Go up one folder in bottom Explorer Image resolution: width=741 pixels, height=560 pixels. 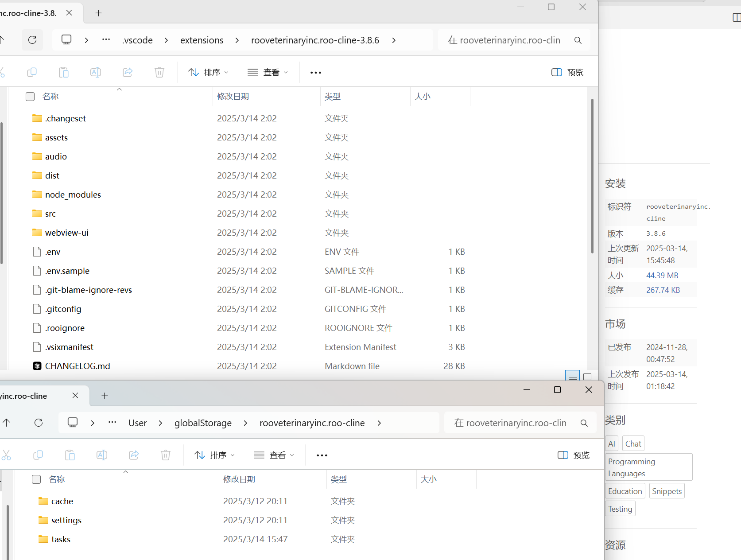[x=7, y=423]
